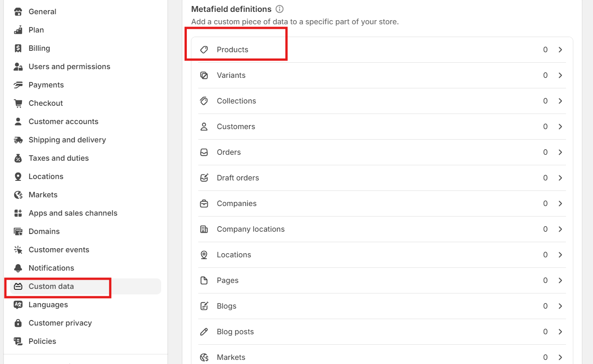Click the Markets globe icon in sidebar
The width and height of the screenshot is (593, 364).
[18, 195]
